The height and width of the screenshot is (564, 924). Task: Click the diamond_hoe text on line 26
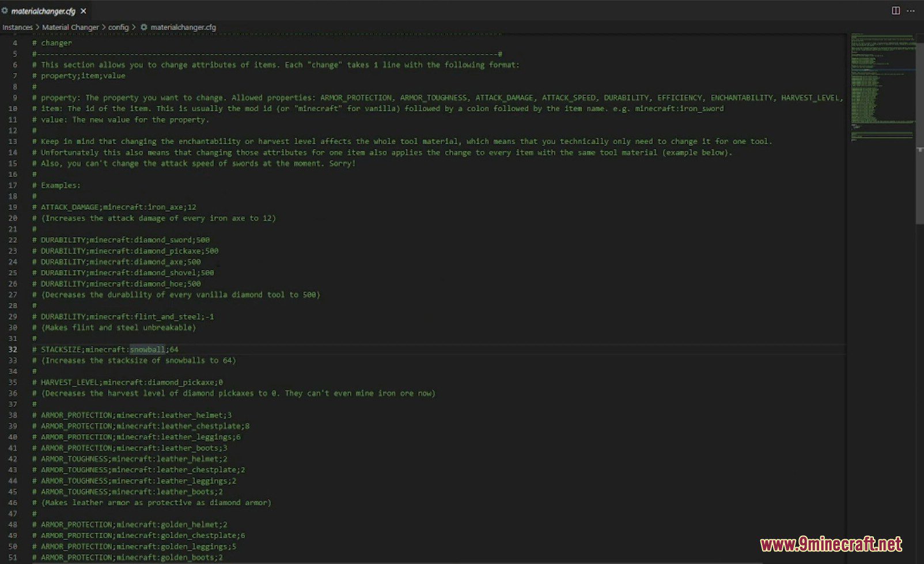158,284
